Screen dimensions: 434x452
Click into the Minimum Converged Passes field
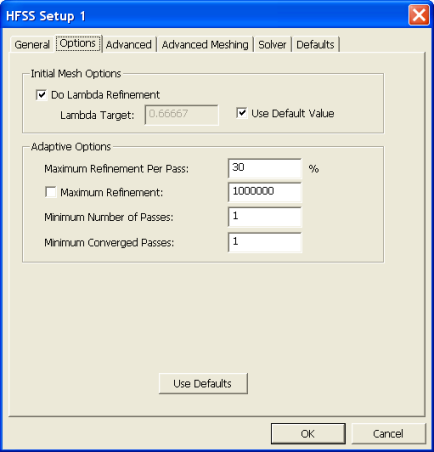pos(265,242)
